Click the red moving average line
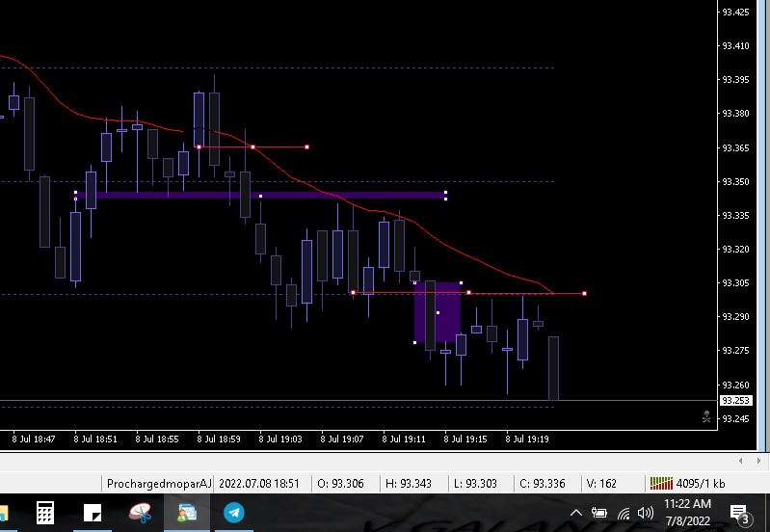Viewport: 770px width, 532px height. (x=290, y=175)
